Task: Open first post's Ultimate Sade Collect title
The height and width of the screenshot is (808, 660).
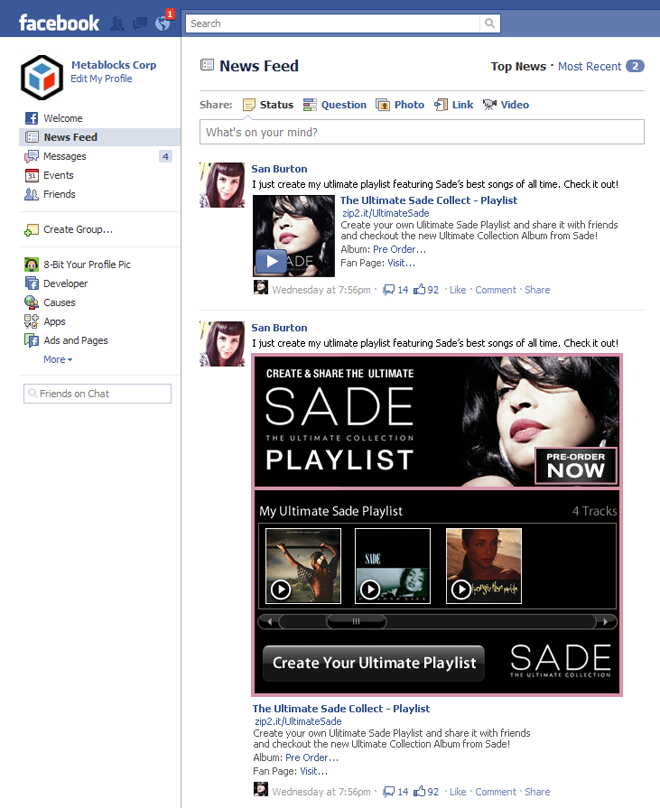Action: [428, 200]
